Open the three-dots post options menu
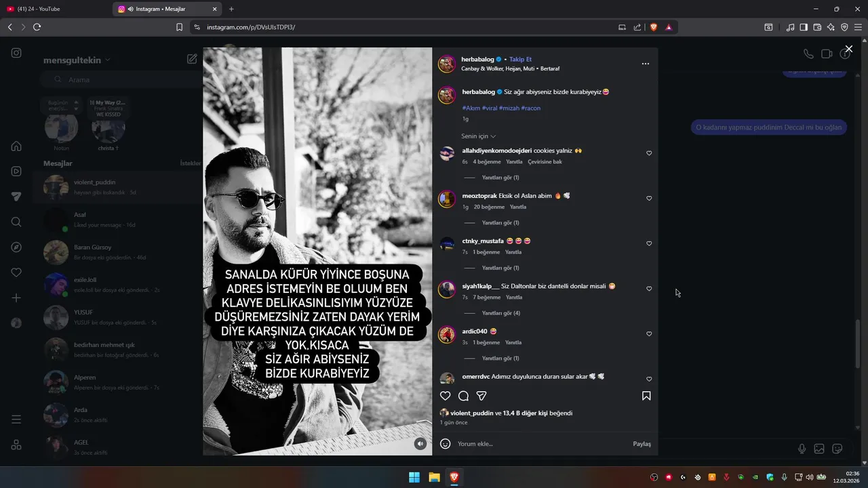Image resolution: width=868 pixels, height=488 pixels. [646, 64]
